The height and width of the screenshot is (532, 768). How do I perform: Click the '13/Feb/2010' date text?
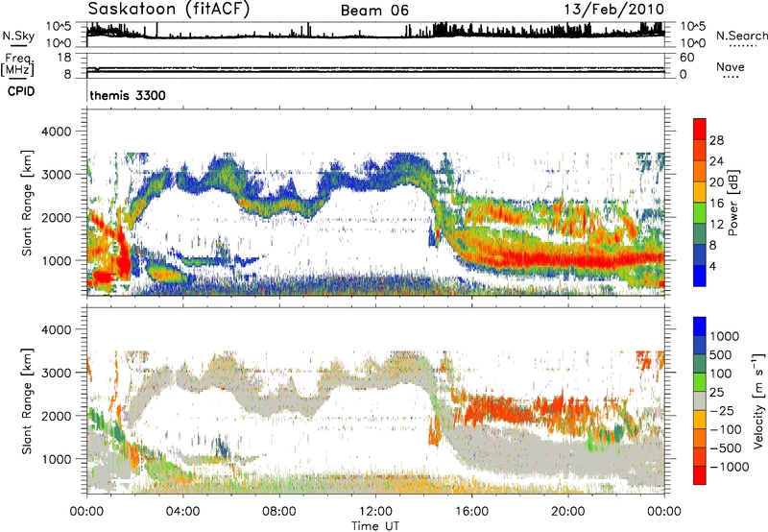614,10
